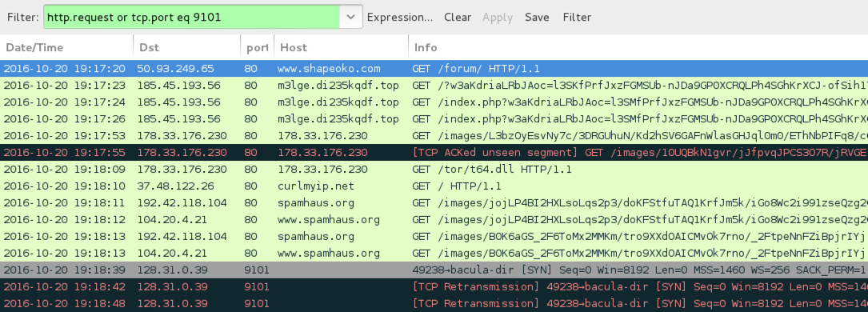Sort by the Info column header

tap(638, 47)
